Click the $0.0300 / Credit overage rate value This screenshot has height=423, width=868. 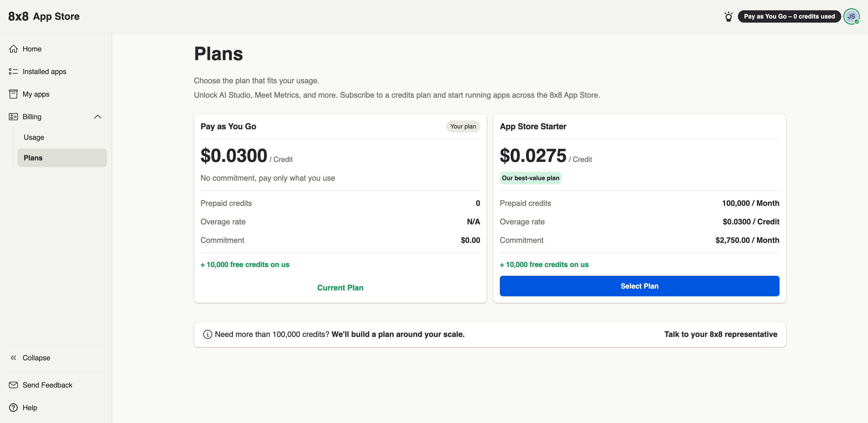(751, 222)
